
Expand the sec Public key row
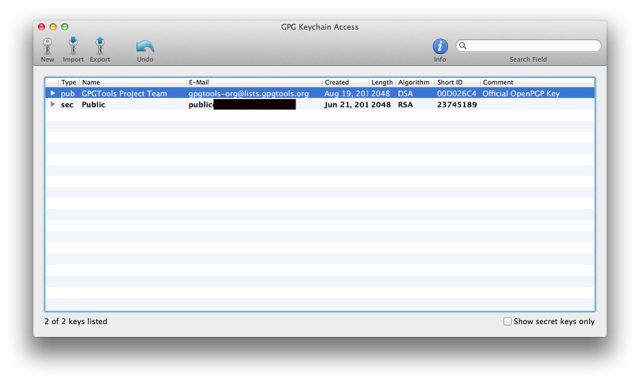pos(52,105)
